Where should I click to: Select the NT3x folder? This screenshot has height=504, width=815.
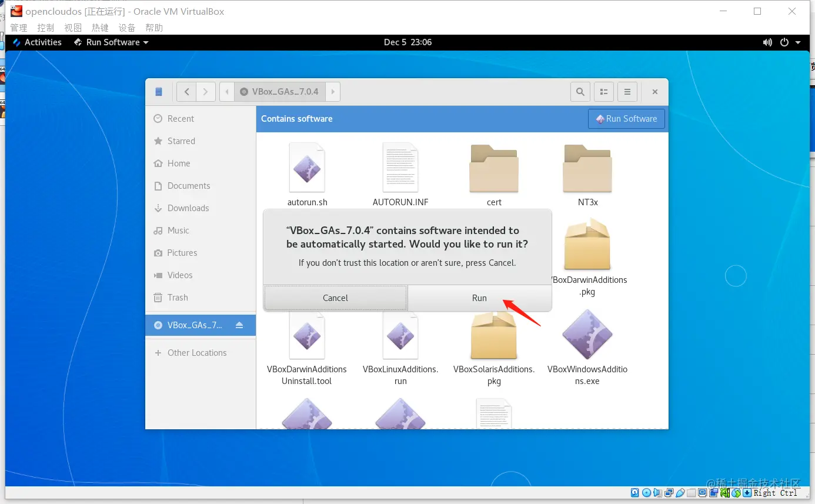[x=587, y=175]
